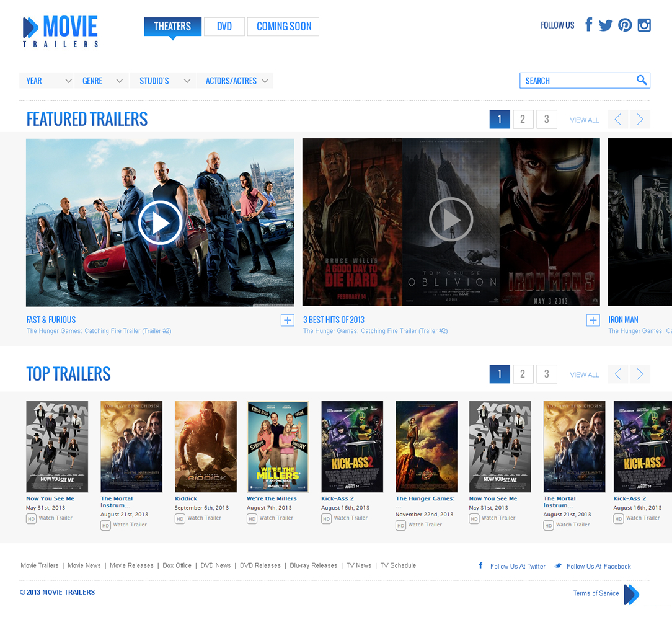672x620 pixels.
Task: Expand the Year dropdown
Action: point(46,81)
